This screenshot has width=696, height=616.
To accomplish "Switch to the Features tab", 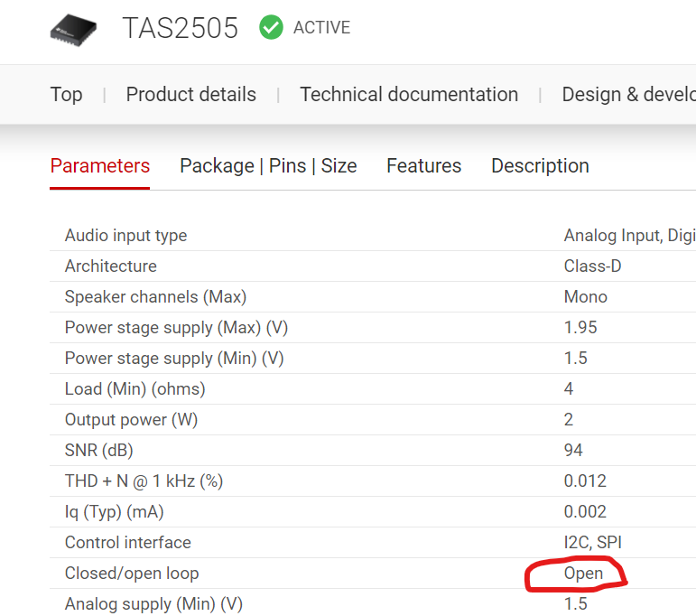I will click(x=424, y=165).
